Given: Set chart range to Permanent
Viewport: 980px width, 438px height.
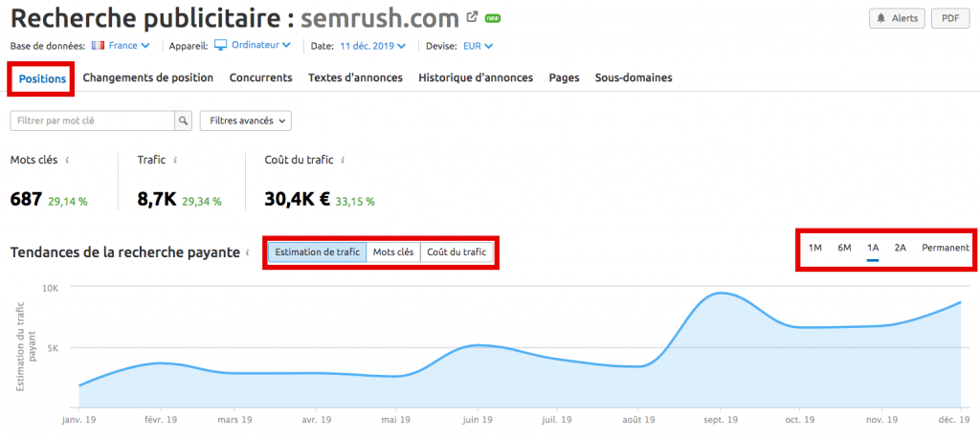Looking at the screenshot, I should point(946,248).
